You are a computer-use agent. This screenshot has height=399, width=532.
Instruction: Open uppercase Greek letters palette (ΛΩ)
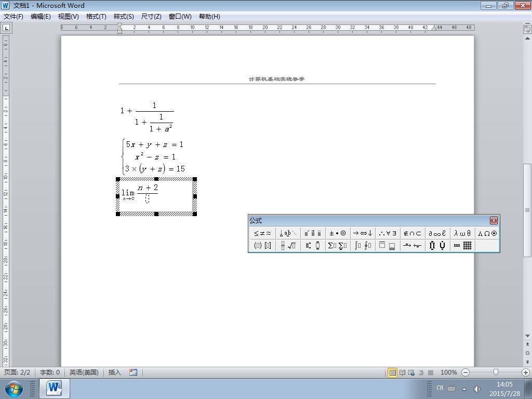tap(487, 233)
